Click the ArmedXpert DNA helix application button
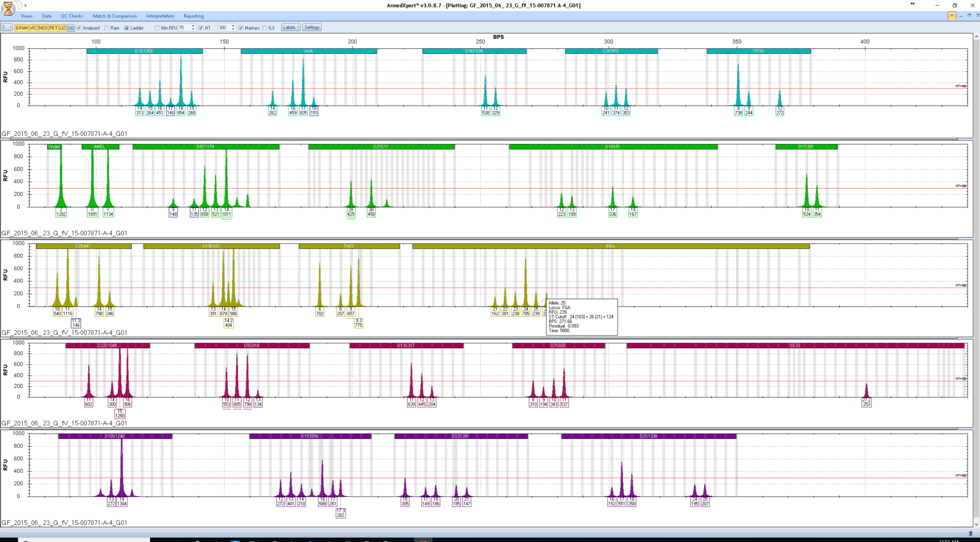This screenshot has width=980, height=542. (x=8, y=8)
